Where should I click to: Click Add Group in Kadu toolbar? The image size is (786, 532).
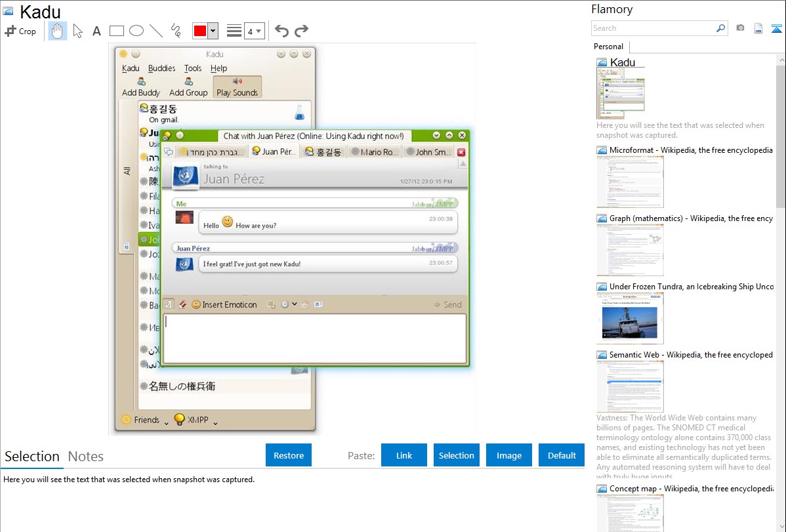188,87
